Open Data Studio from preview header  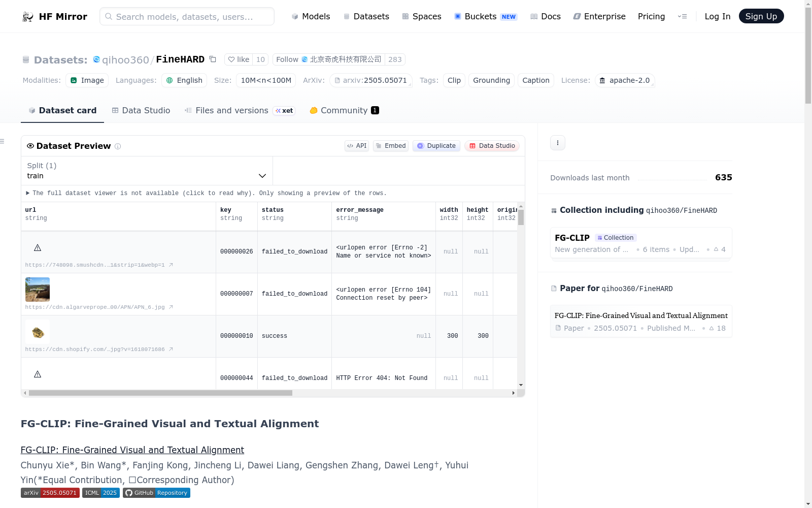pyautogui.click(x=492, y=146)
